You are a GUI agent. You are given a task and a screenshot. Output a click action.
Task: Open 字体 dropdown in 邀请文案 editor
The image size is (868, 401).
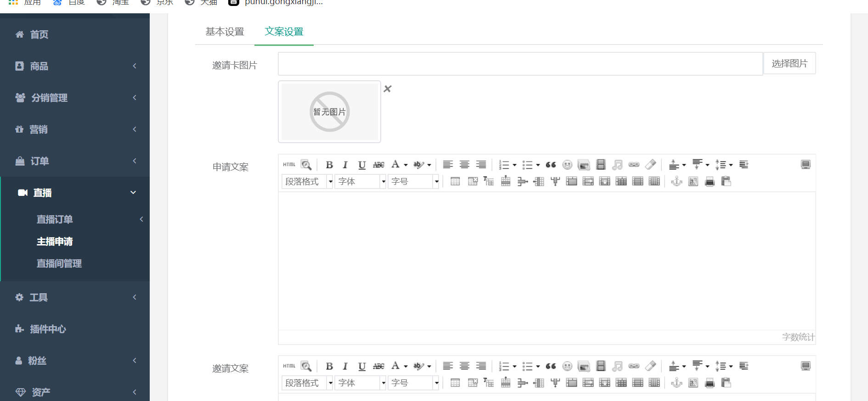tap(361, 383)
